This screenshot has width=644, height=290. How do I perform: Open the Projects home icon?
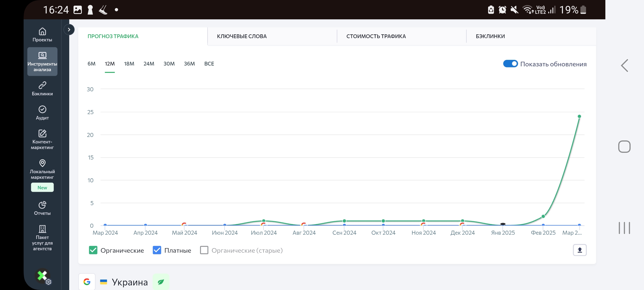(x=42, y=32)
